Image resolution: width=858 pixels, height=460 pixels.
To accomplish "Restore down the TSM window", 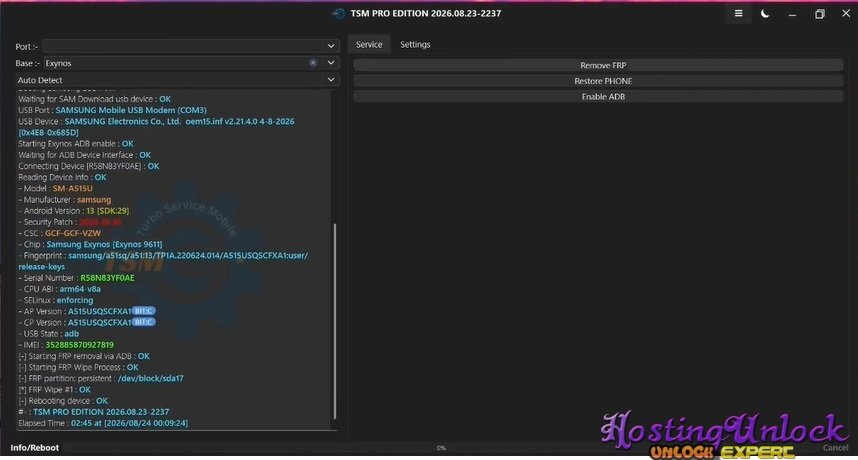I will pyautogui.click(x=819, y=14).
